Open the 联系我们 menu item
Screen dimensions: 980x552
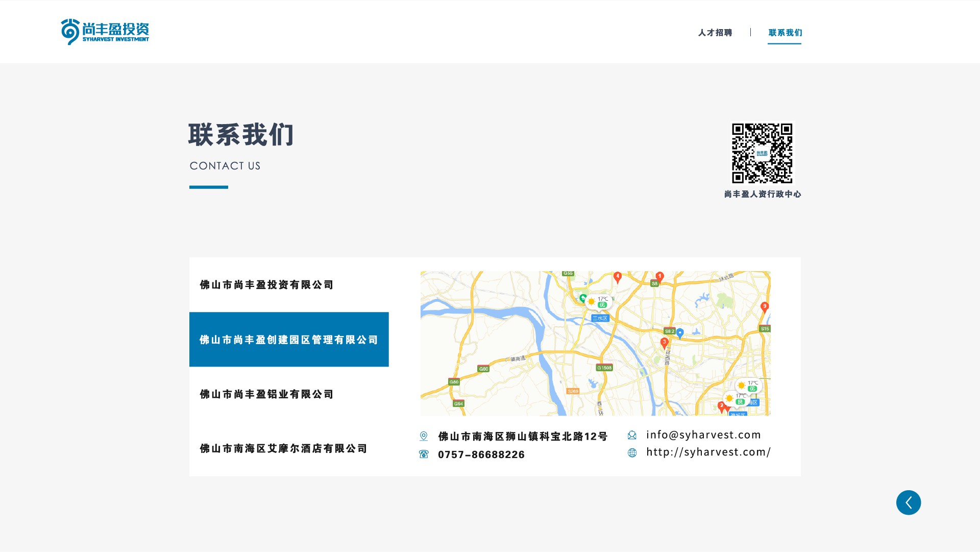click(x=785, y=33)
